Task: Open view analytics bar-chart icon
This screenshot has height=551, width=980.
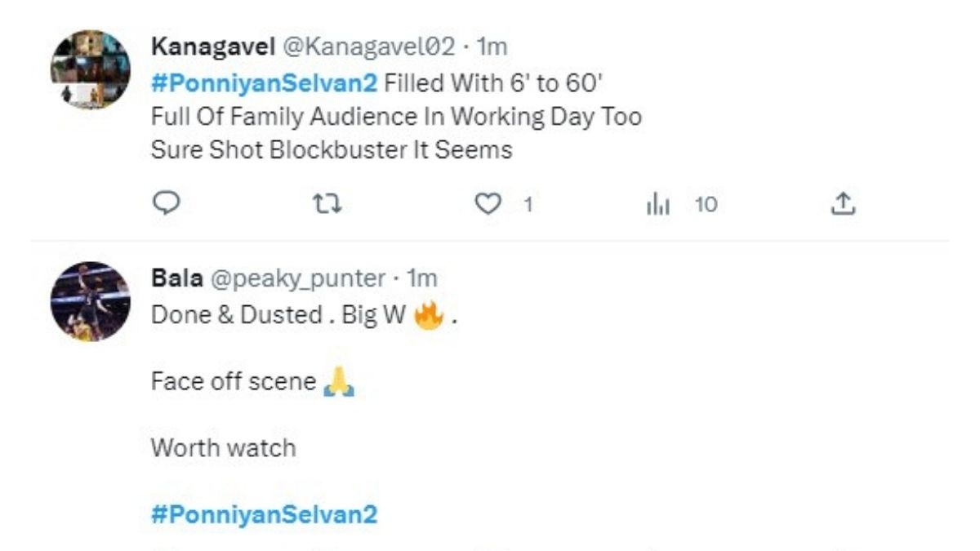Action: (x=657, y=204)
